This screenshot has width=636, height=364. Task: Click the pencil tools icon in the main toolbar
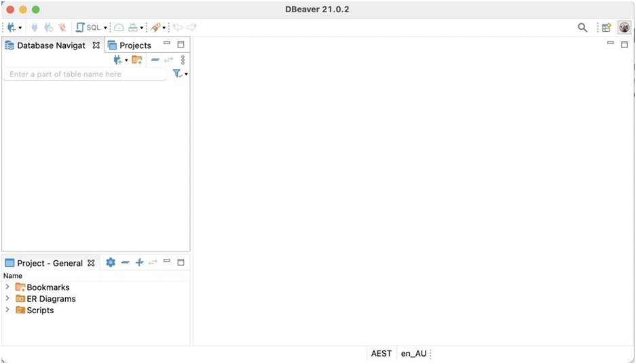[155, 28]
